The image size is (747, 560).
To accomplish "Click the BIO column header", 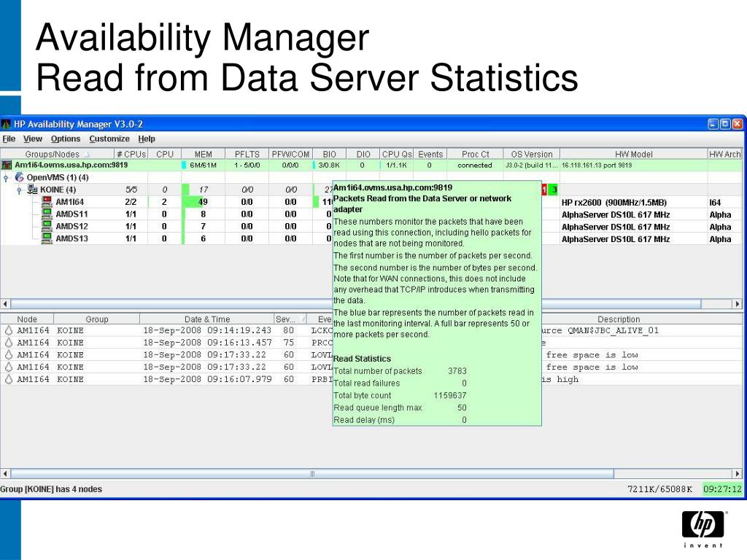I will 329,155.
